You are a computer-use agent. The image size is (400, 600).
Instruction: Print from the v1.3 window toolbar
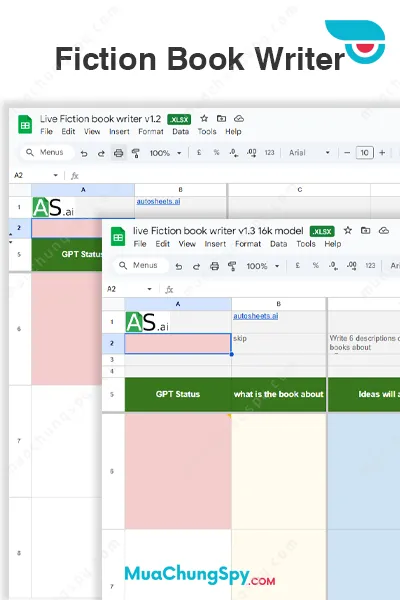point(214,266)
